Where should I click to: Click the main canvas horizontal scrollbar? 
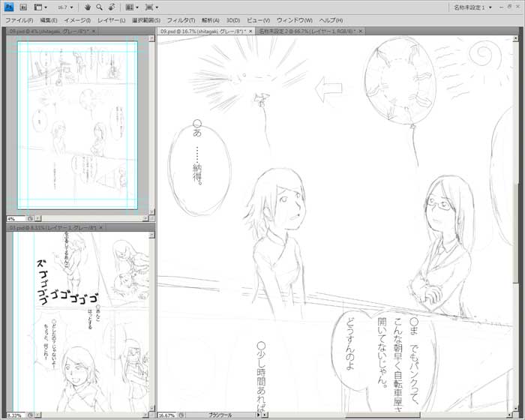pyautogui.click(x=375, y=414)
